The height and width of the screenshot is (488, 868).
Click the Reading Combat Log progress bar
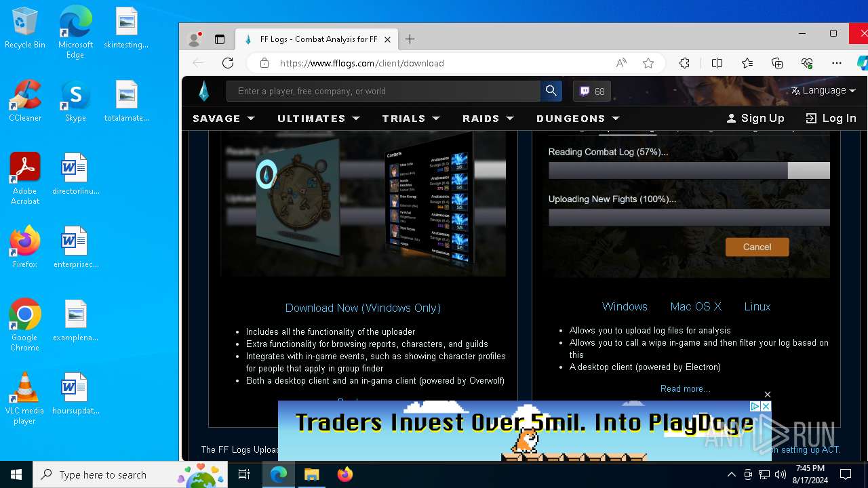coord(689,170)
